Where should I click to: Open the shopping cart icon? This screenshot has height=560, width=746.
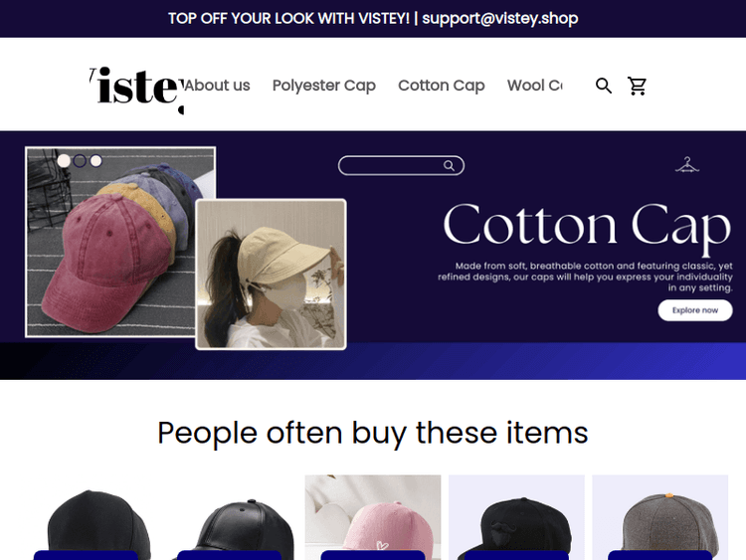(x=637, y=86)
